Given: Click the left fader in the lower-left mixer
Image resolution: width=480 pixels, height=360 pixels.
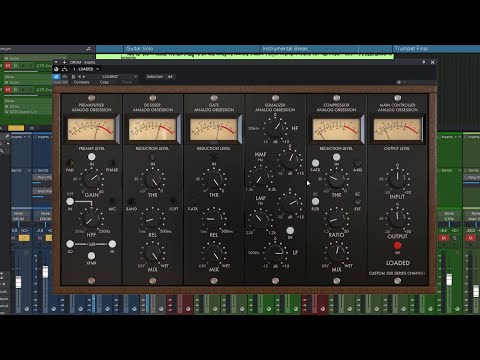Looking at the screenshot, I should click(18, 282).
